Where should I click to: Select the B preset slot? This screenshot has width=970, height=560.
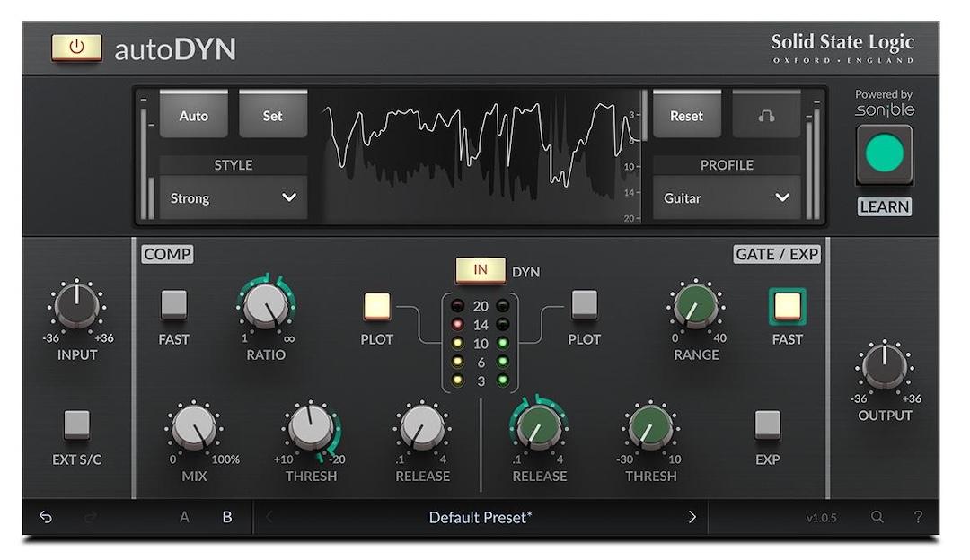[x=227, y=517]
